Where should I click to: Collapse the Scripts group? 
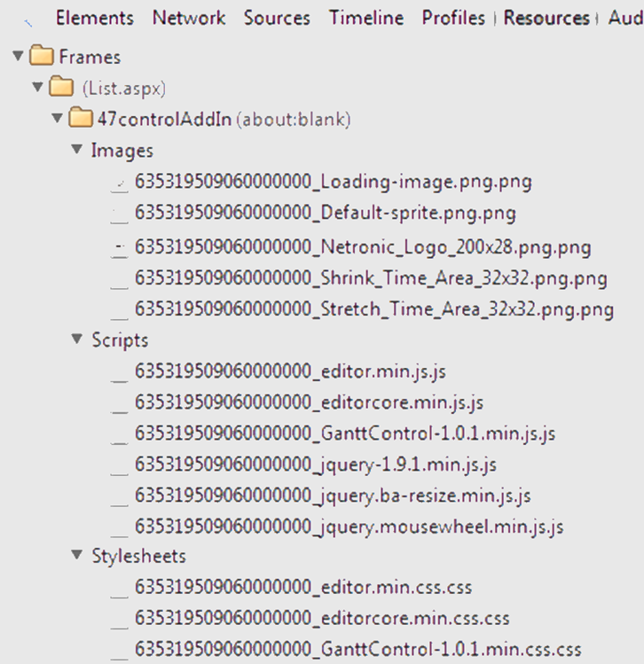coord(77,340)
